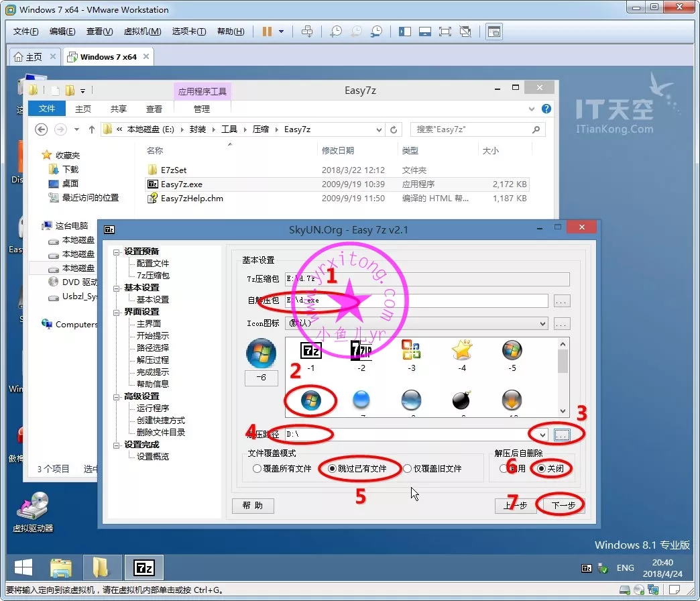This screenshot has height=601, width=700.
Task: Click the 下一步 button
Action: pos(563,506)
